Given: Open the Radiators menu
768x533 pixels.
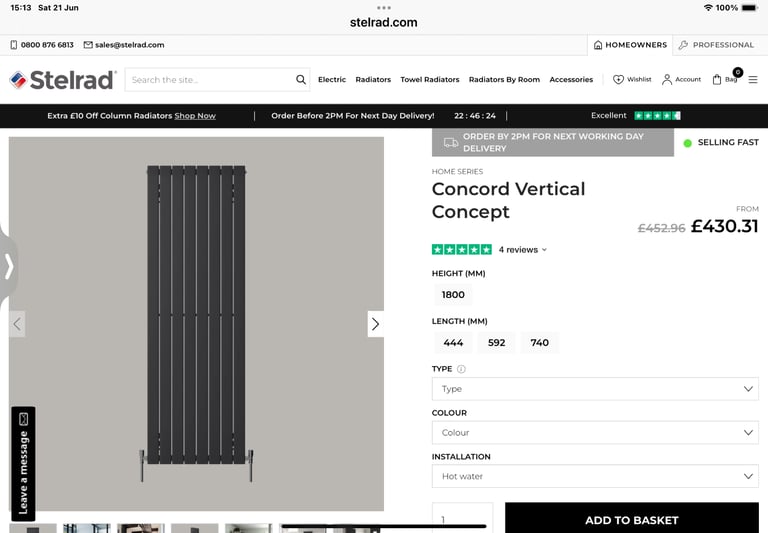Looking at the screenshot, I should (373, 79).
